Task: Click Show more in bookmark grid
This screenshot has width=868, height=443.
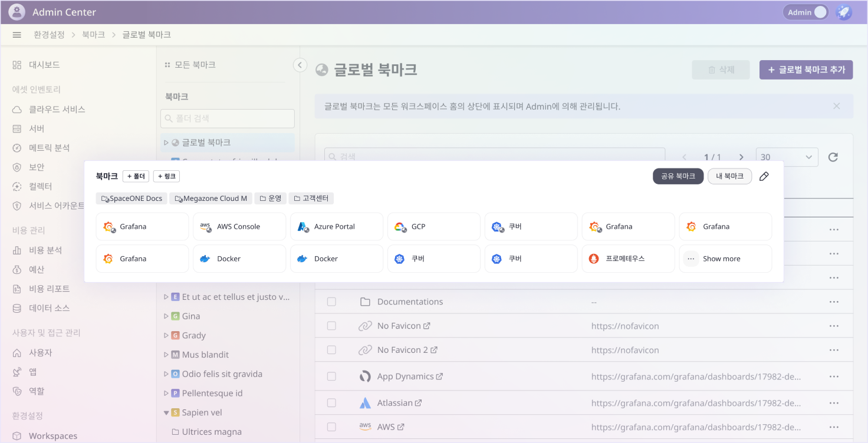Action: (725, 259)
